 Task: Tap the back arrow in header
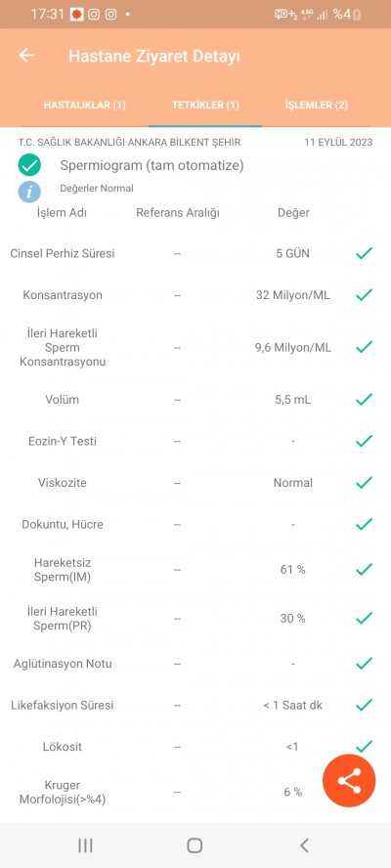(x=26, y=56)
